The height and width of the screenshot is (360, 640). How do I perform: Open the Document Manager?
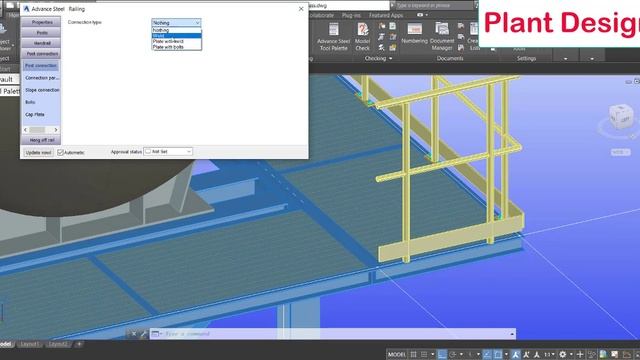(442, 37)
